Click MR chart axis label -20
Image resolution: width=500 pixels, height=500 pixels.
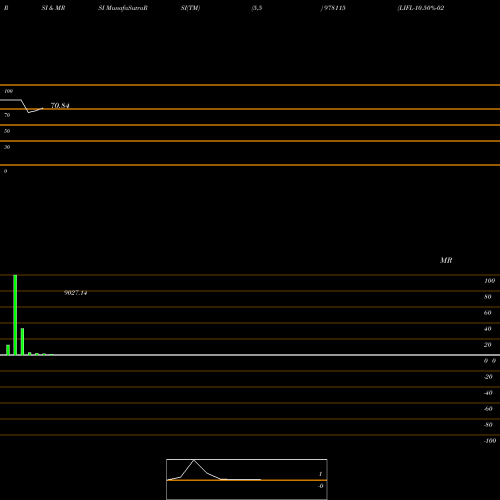coord(488,377)
